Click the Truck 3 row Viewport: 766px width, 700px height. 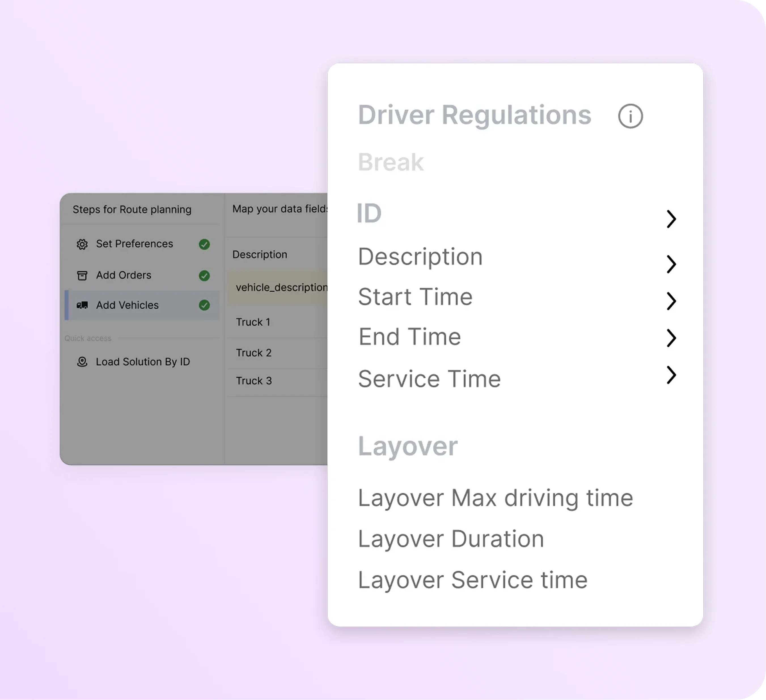pos(278,381)
